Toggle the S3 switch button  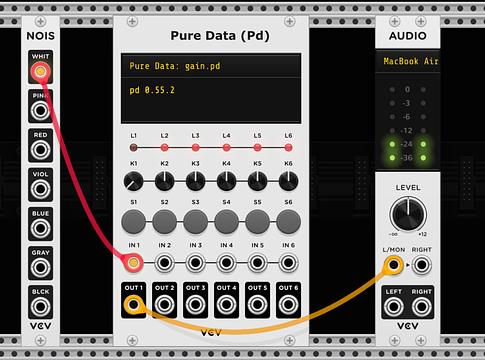(x=195, y=222)
